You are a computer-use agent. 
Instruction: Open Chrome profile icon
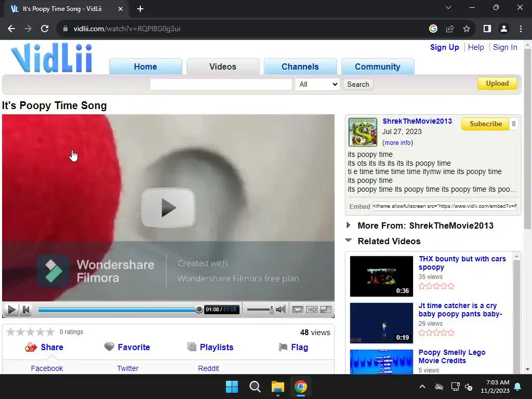(504, 29)
